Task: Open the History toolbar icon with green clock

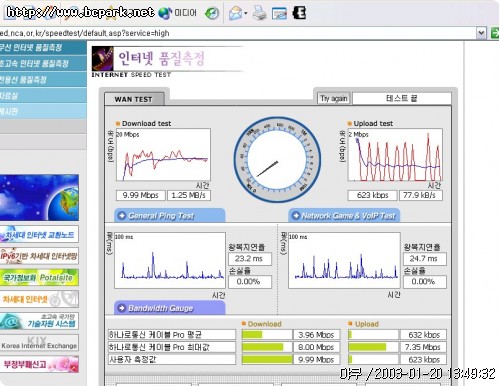Action: coord(212,13)
